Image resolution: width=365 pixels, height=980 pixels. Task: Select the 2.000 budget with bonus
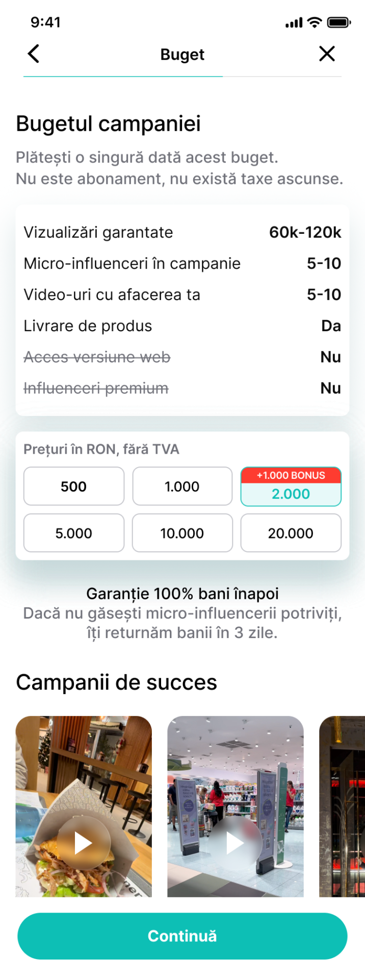point(291,494)
